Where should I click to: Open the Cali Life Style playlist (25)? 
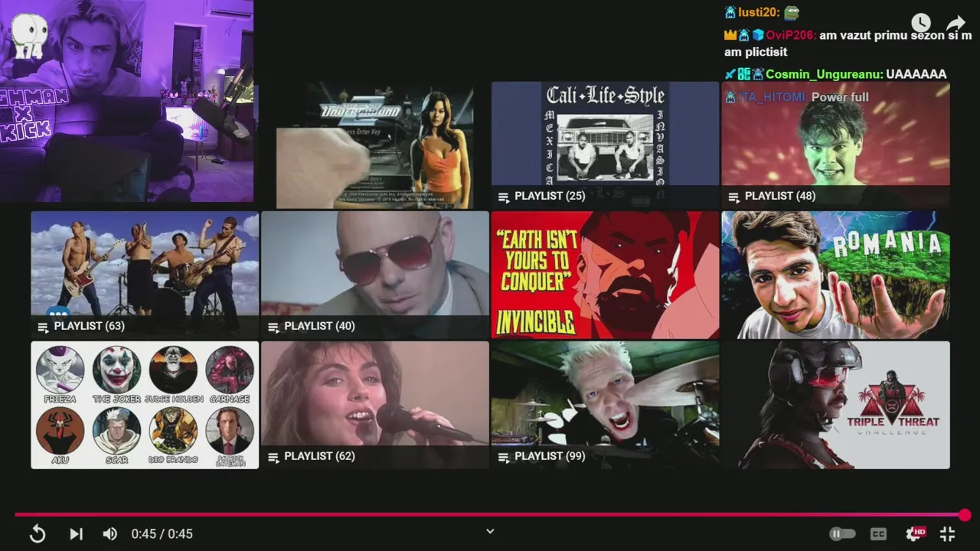tap(605, 145)
